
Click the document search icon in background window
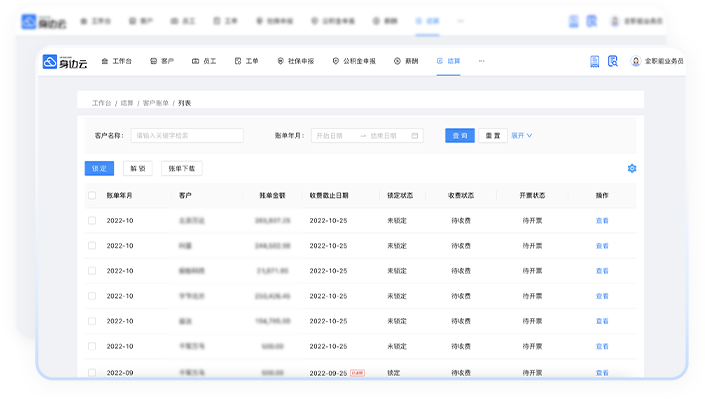click(592, 21)
